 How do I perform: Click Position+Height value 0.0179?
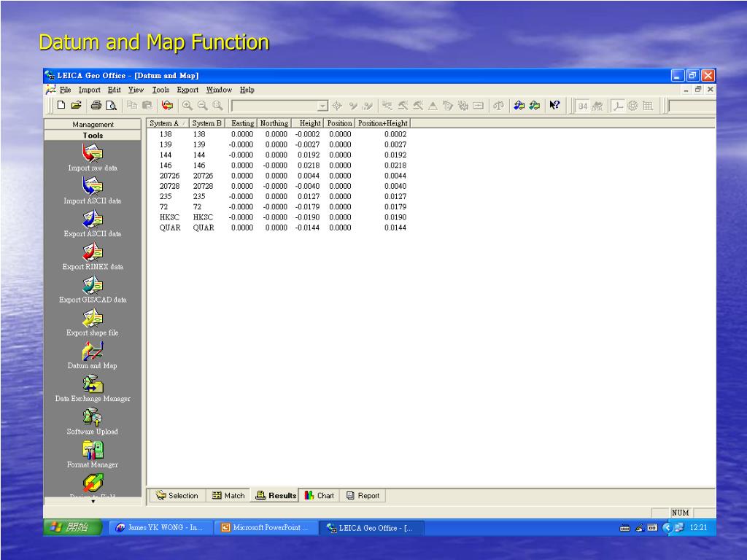[x=395, y=206]
